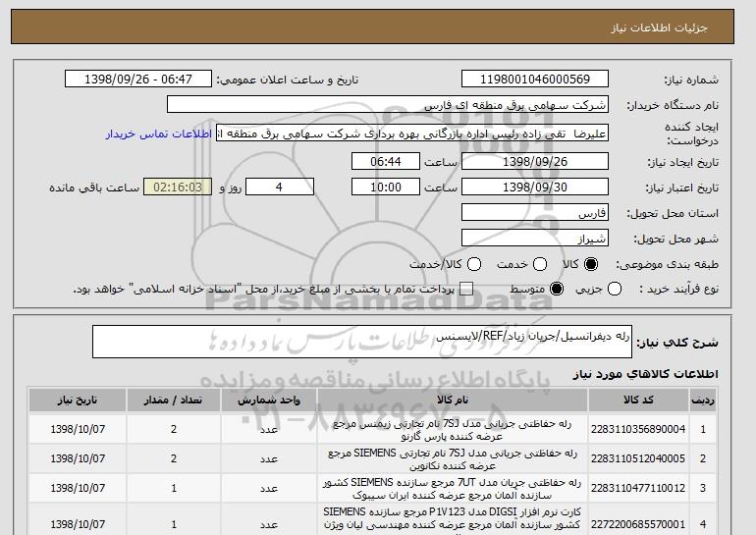Image resolution: width=756 pixels, height=535 pixels.
Task: Click the public announcement date field 1398/09/26 - 06:47
Action: point(138,80)
